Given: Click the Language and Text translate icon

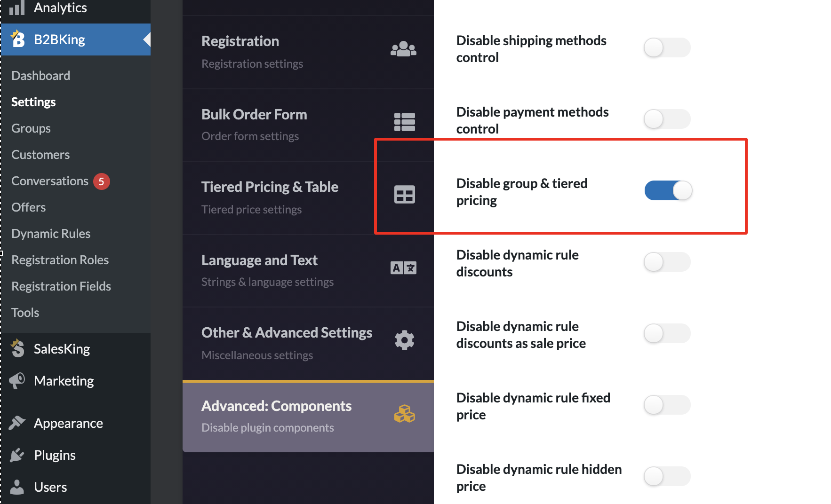Looking at the screenshot, I should tap(403, 268).
